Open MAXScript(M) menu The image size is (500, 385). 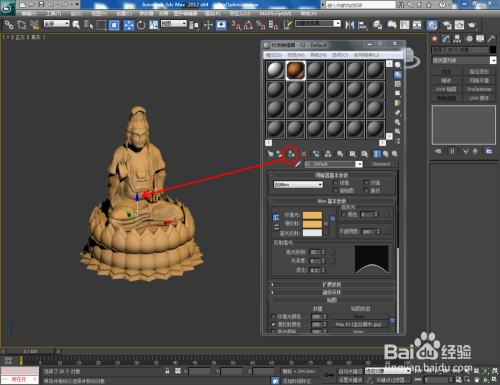click(275, 14)
